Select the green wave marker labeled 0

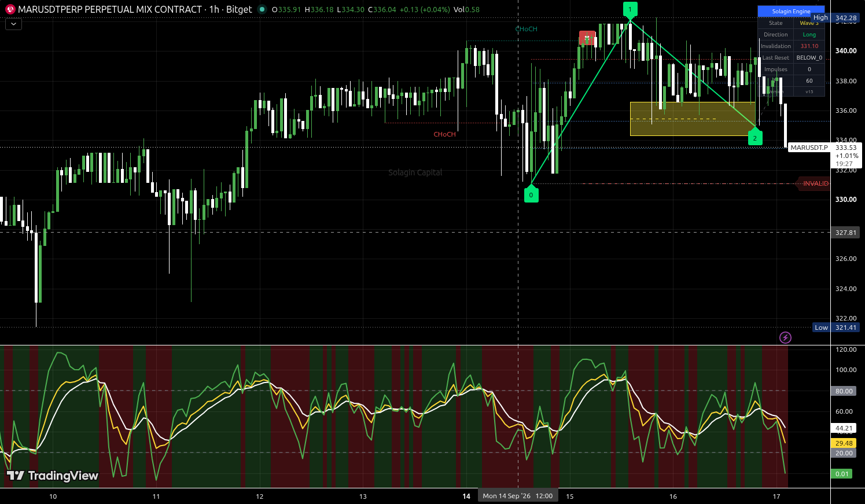pos(531,194)
